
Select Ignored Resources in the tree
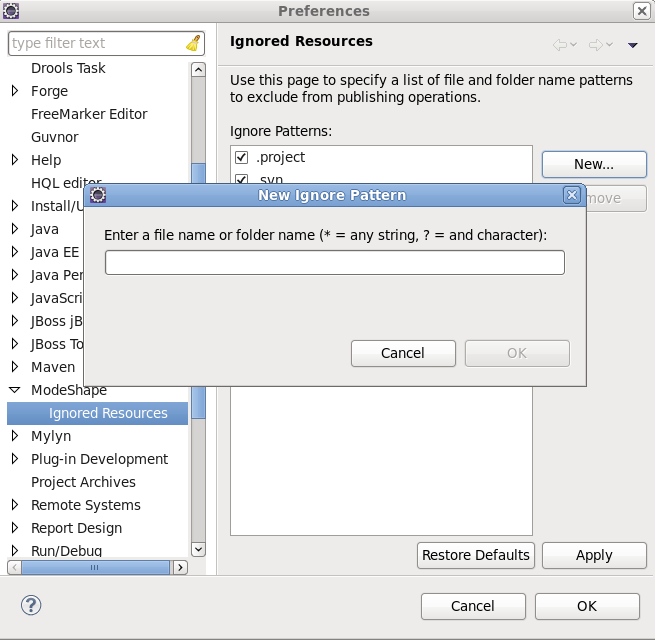pyautogui.click(x=108, y=413)
